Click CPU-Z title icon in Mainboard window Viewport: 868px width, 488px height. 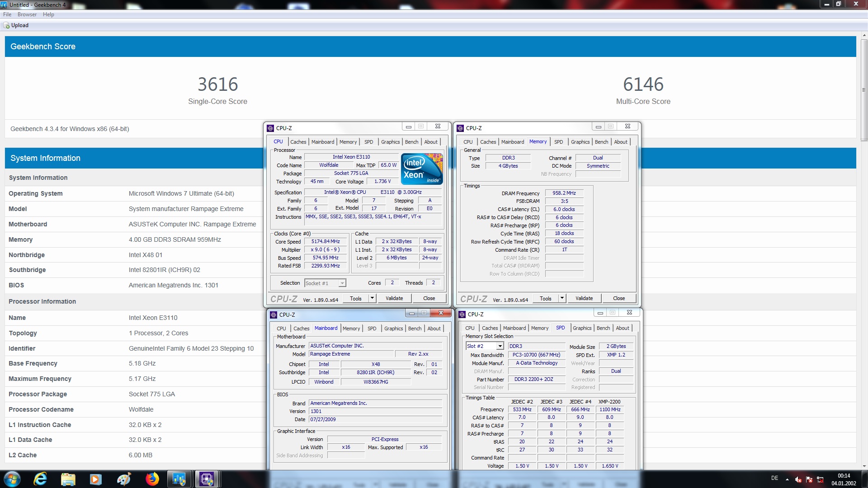pyautogui.click(x=274, y=314)
